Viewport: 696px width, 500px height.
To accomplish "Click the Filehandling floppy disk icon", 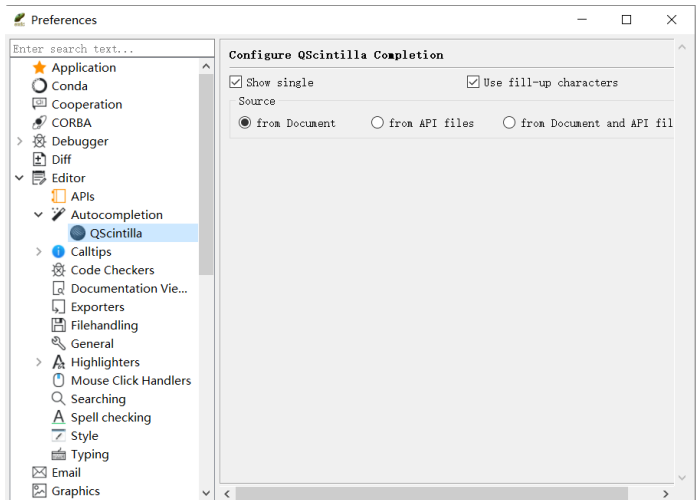I will (58, 325).
